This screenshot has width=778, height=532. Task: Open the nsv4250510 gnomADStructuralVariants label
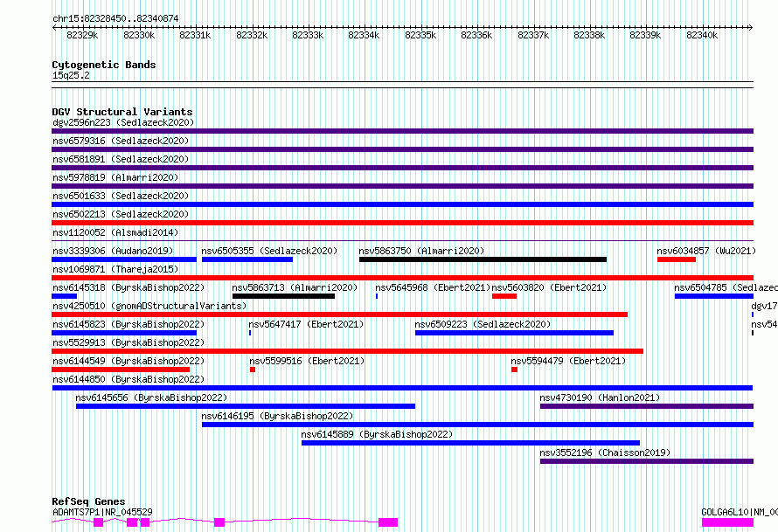click(x=149, y=306)
